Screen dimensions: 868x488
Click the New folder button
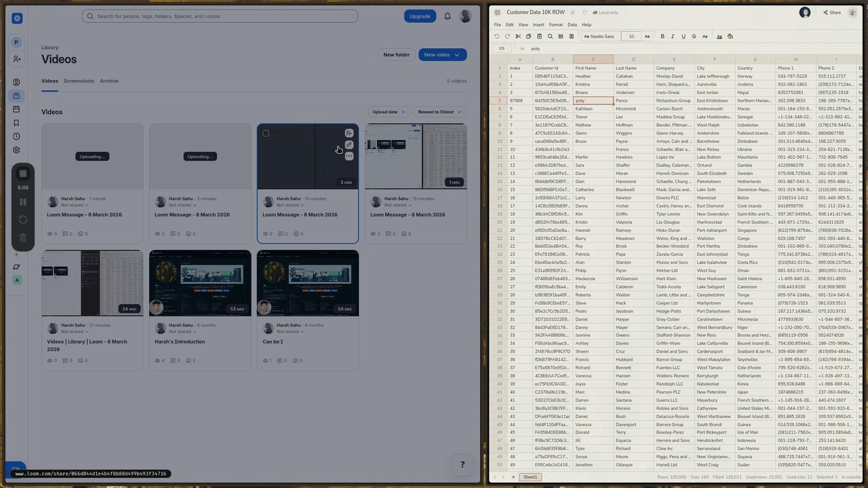pos(397,55)
